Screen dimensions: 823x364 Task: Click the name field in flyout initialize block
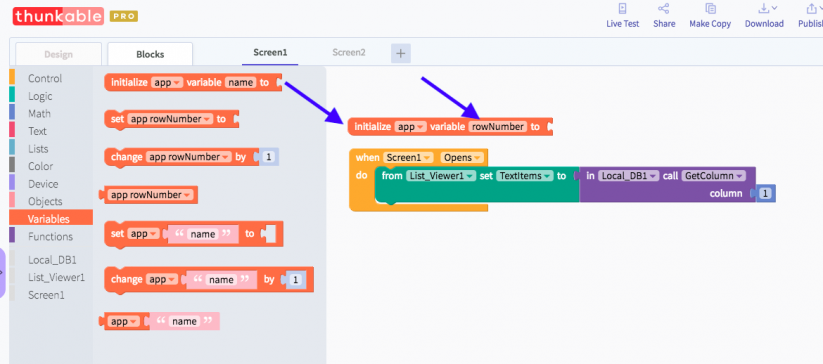(241, 82)
